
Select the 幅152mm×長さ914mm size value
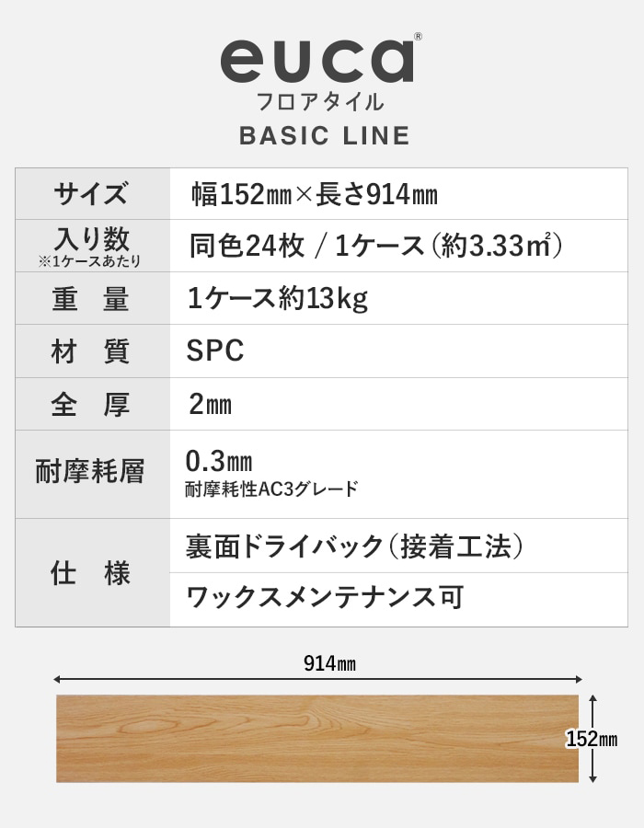pyautogui.click(x=314, y=195)
